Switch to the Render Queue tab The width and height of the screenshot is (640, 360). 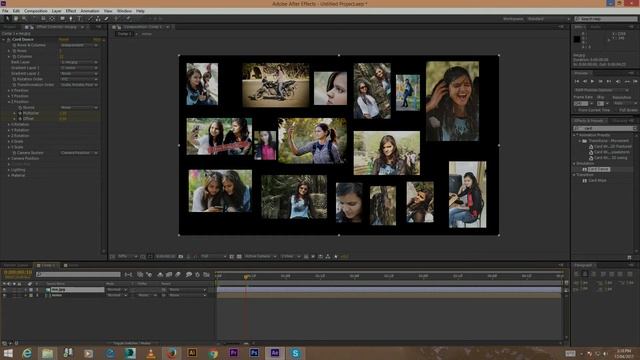(16, 265)
